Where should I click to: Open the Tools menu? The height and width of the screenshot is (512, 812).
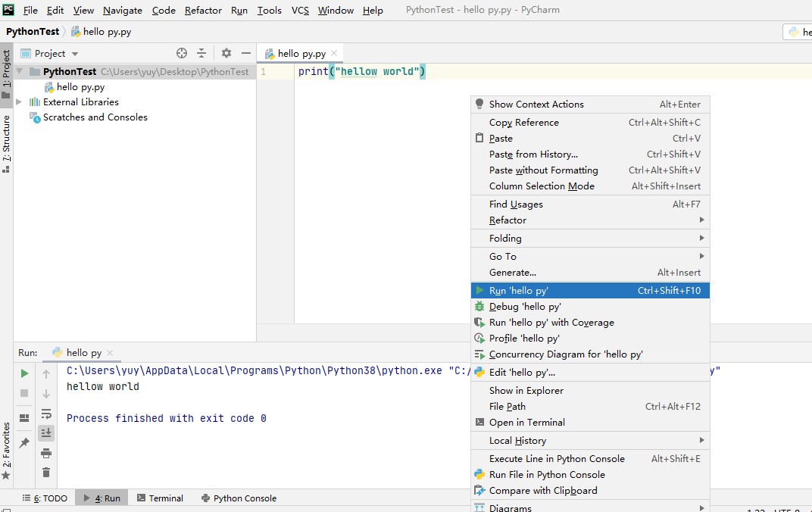[x=270, y=11]
